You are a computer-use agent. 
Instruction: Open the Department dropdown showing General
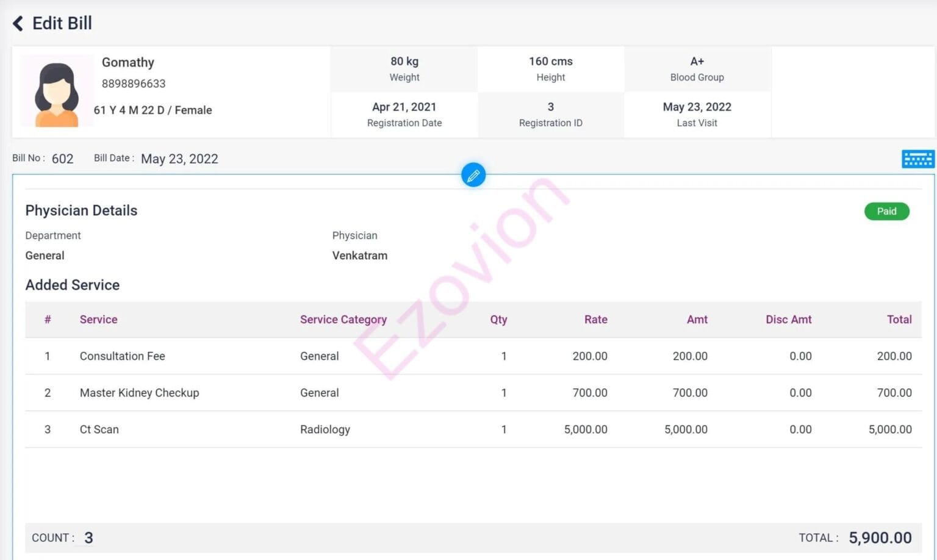tap(45, 256)
